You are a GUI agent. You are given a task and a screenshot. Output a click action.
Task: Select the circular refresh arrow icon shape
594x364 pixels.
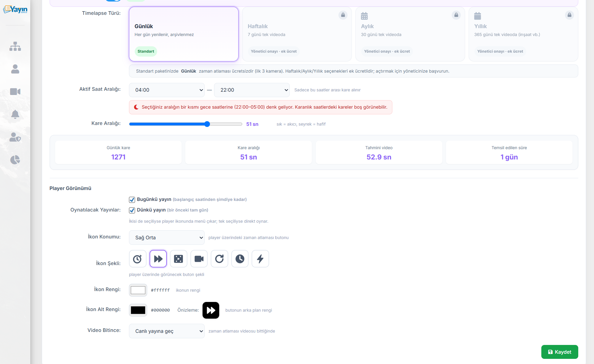pos(219,259)
